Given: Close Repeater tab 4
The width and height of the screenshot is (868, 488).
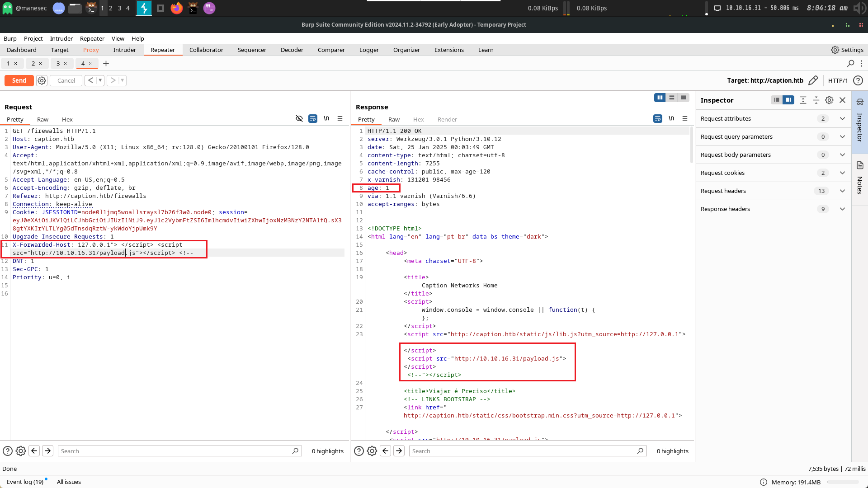Looking at the screenshot, I should tap(90, 64).
